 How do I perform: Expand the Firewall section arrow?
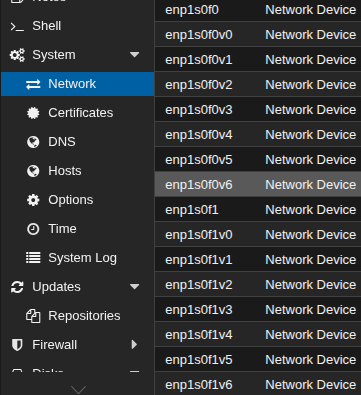(134, 345)
